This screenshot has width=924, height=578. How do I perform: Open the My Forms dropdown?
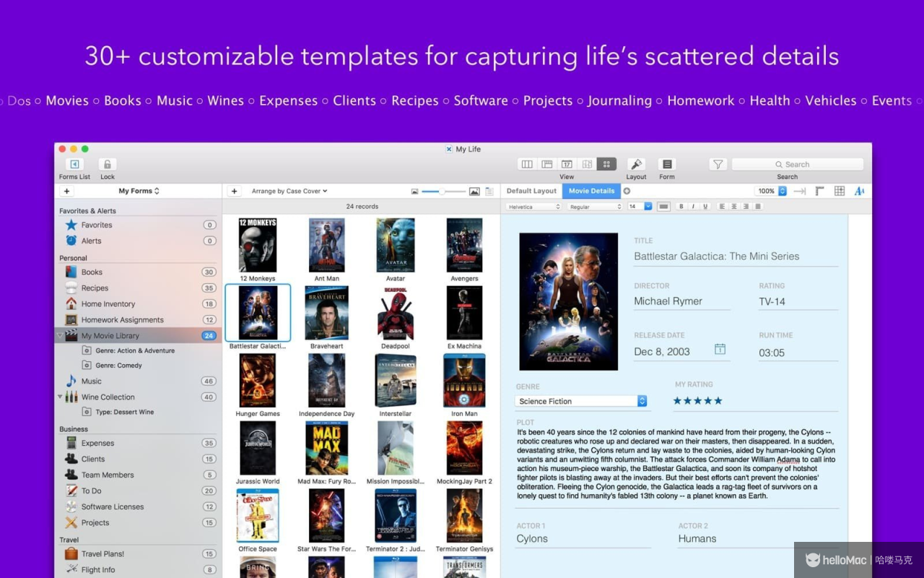click(x=139, y=191)
